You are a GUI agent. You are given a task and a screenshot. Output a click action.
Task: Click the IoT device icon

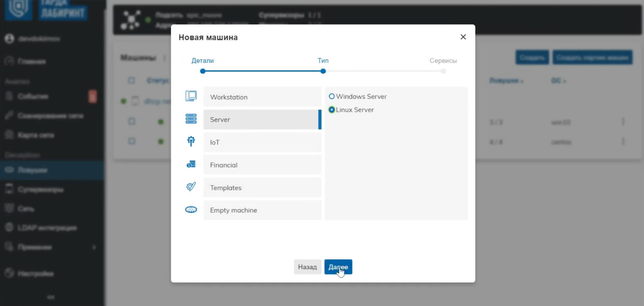[x=191, y=141]
